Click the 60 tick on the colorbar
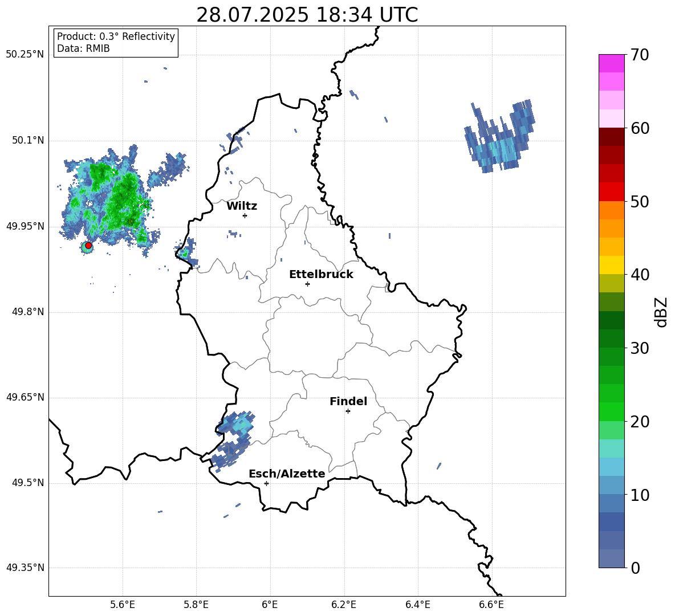 [x=640, y=128]
